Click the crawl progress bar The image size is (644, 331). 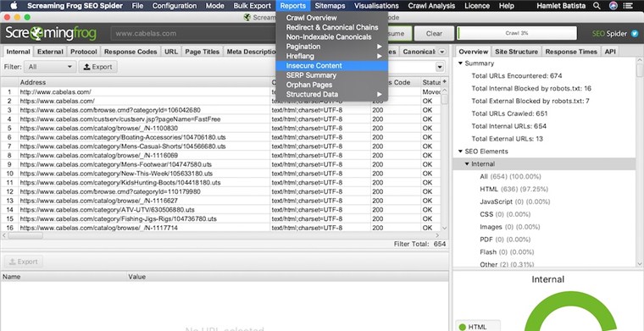pos(517,34)
